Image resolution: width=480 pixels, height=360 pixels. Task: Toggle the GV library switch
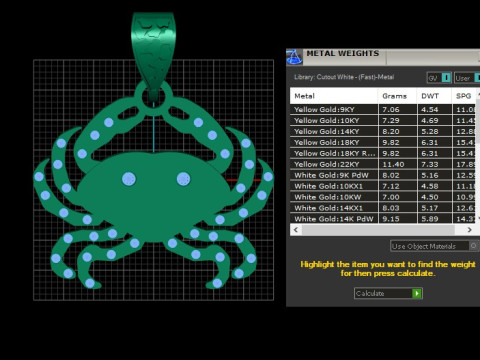(439, 78)
